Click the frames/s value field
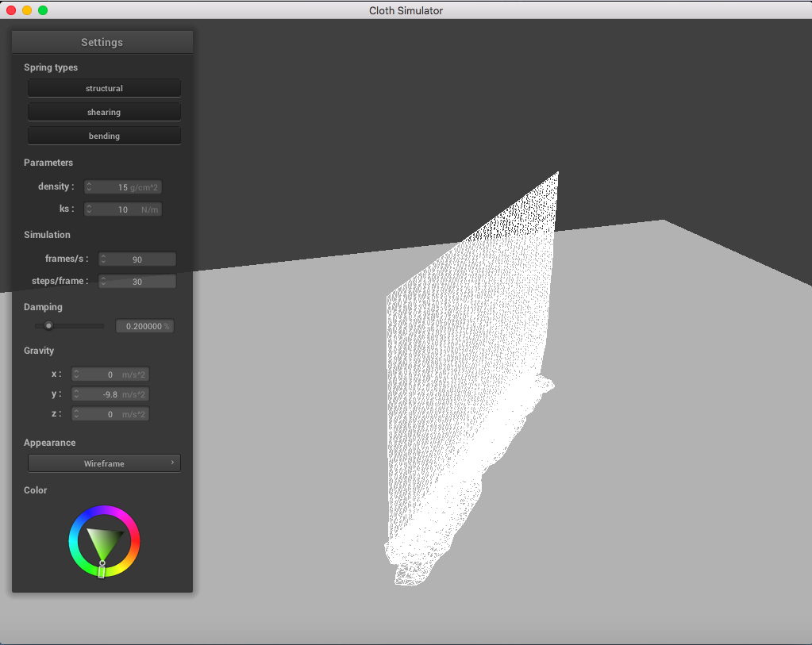812x645 pixels. (137, 259)
